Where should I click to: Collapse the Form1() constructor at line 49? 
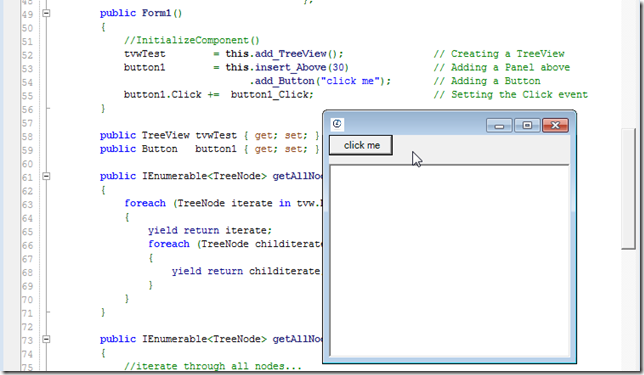[46, 13]
